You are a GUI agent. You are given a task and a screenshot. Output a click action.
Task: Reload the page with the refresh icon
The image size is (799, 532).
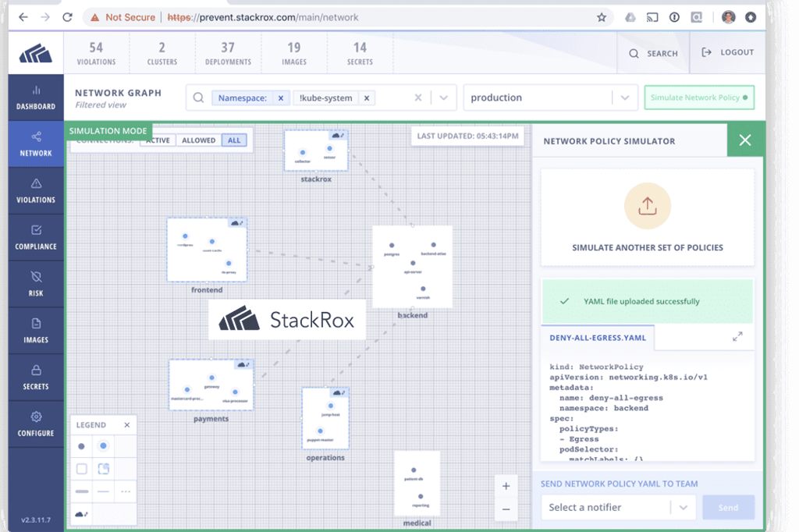tap(67, 17)
